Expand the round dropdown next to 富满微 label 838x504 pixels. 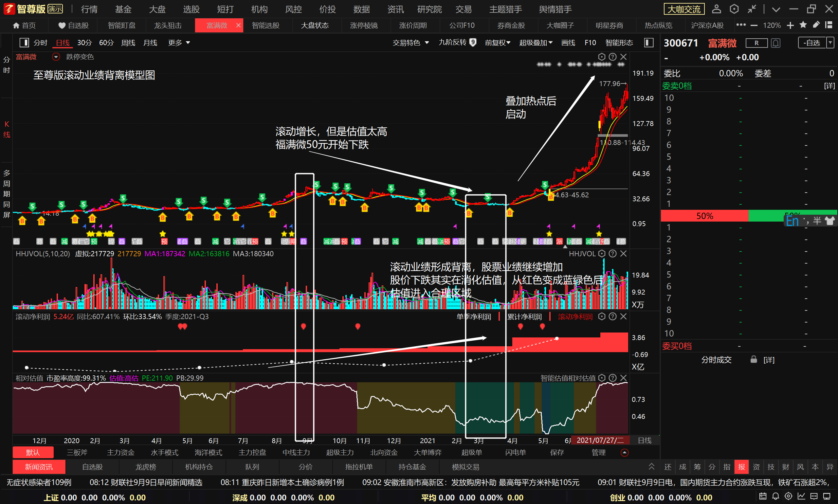coord(56,57)
